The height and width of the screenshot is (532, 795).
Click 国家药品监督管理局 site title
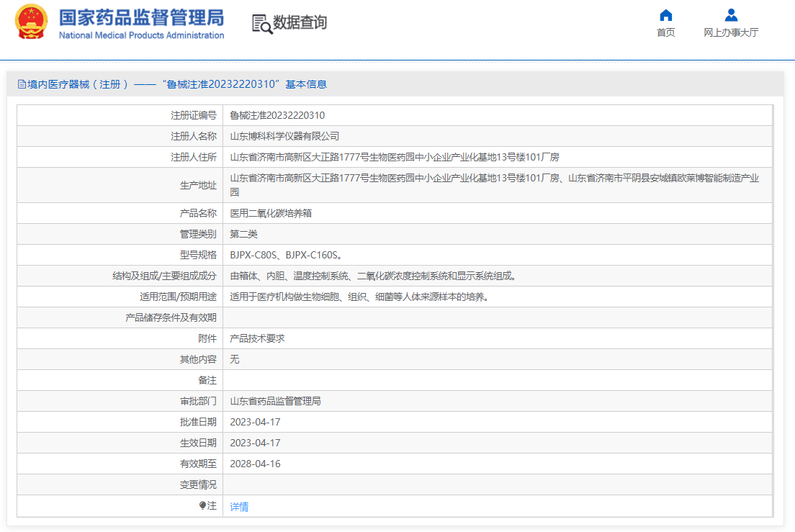[141, 17]
